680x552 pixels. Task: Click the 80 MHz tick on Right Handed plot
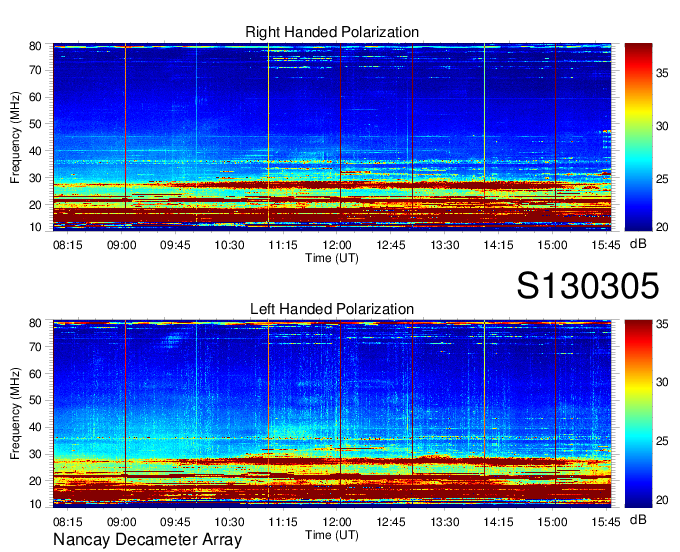click(x=35, y=46)
